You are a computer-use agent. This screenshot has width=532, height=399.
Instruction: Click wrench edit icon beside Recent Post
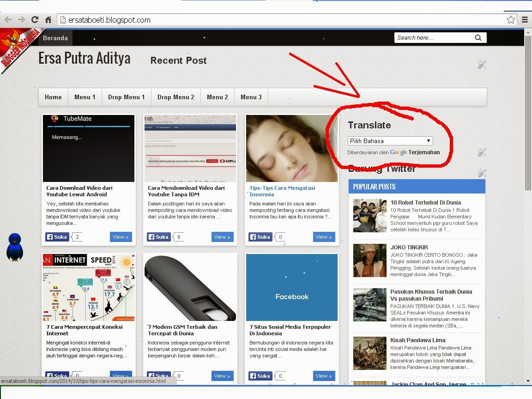click(x=482, y=65)
